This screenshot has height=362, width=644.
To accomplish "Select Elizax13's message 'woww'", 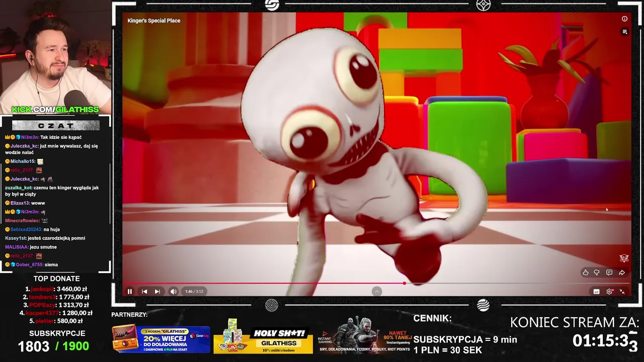I will (25, 203).
